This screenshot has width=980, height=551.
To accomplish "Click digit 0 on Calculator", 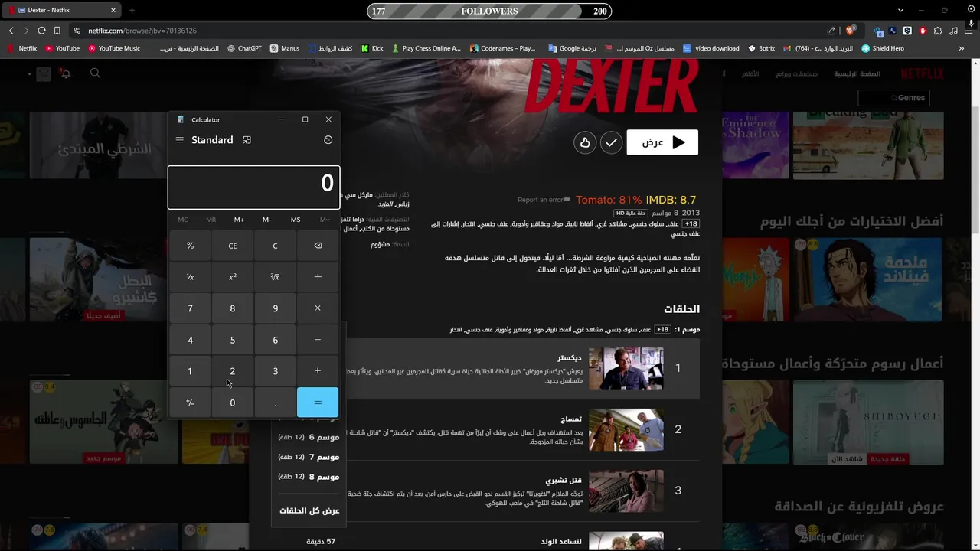I will coord(233,403).
